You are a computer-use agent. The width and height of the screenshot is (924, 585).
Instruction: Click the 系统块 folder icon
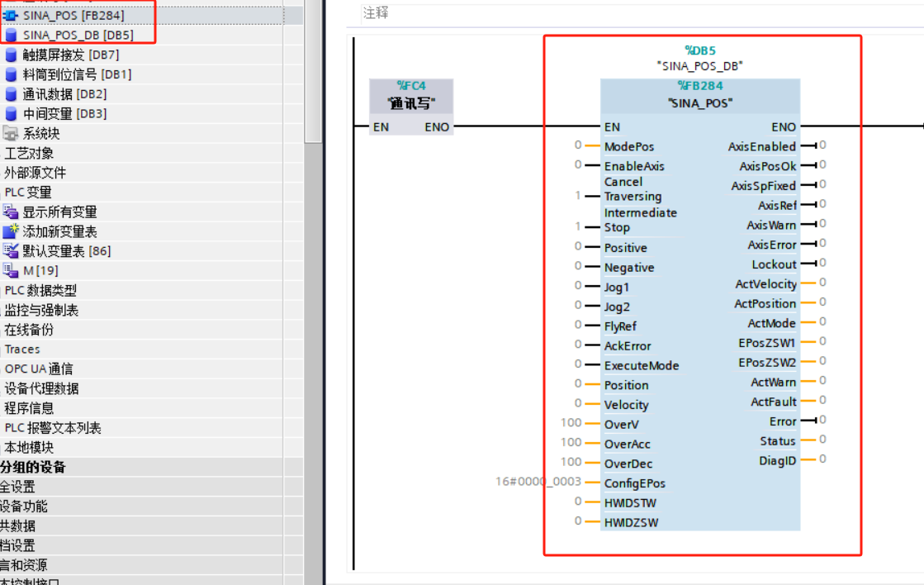[11, 133]
